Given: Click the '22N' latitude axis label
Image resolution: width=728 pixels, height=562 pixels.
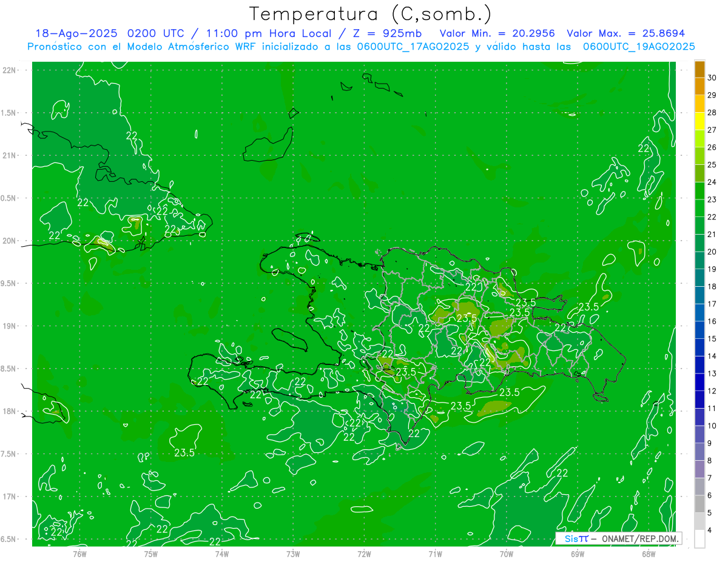Looking at the screenshot, I should (8, 70).
